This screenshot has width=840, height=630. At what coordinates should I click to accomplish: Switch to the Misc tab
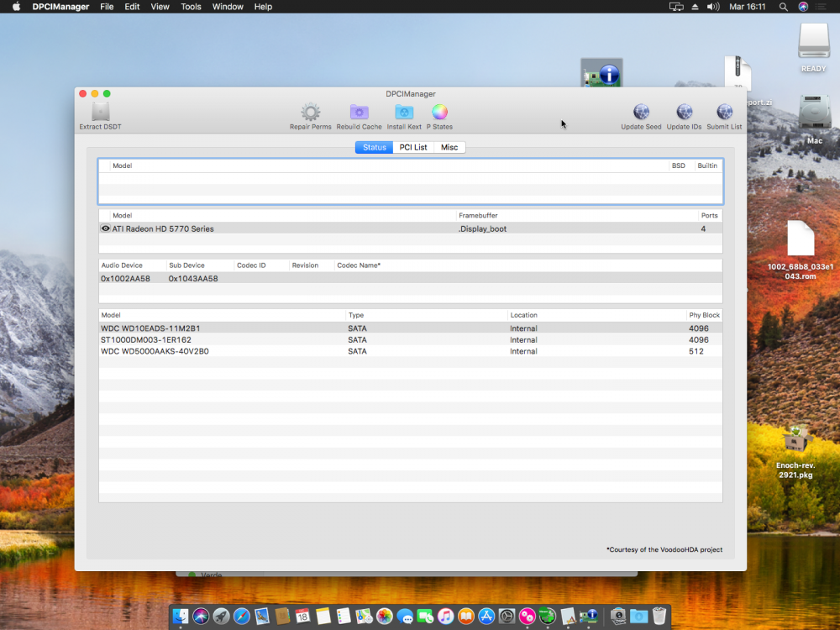point(449,147)
